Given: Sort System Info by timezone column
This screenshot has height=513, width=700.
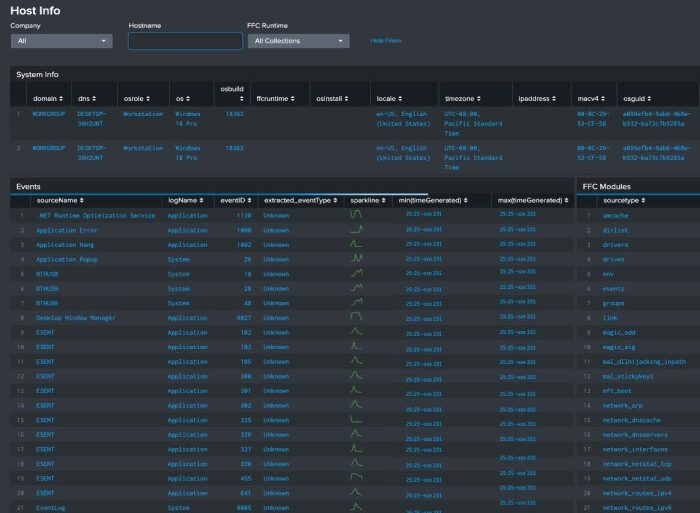Looking at the screenshot, I should click(463, 99).
